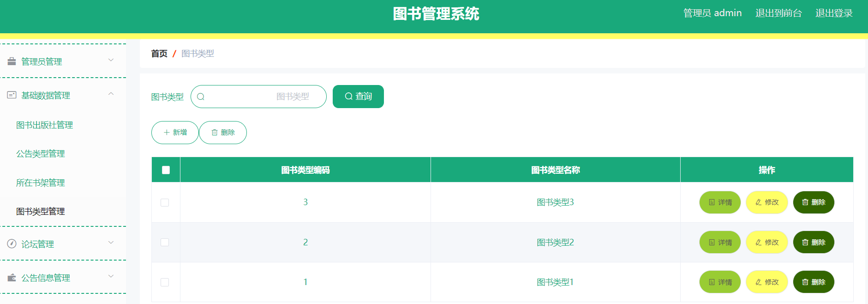The image size is (868, 304).
Task: Click the document icon in 图书类型2 row's 详情
Action: [x=712, y=242]
